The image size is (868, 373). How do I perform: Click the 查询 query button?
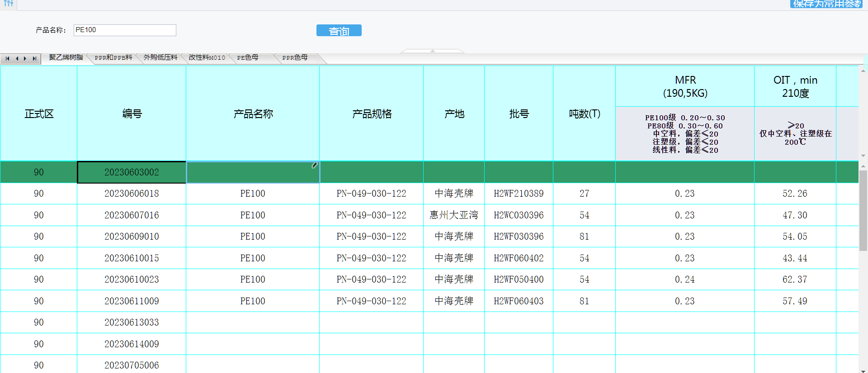coord(339,30)
